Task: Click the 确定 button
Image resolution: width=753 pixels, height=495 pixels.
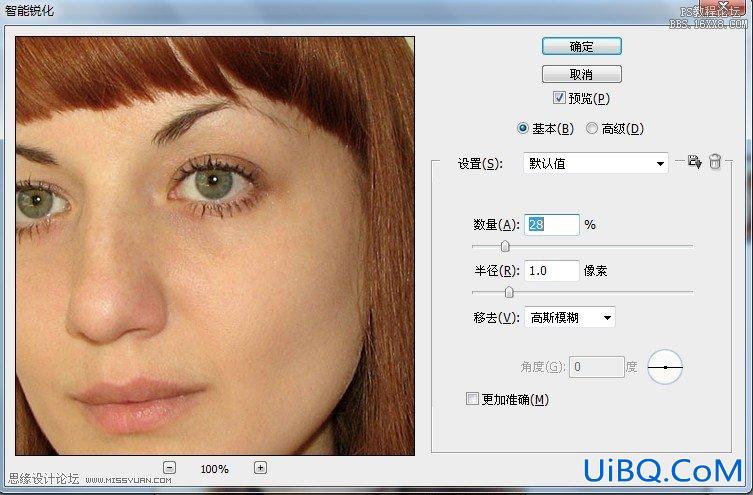Action: [582, 47]
